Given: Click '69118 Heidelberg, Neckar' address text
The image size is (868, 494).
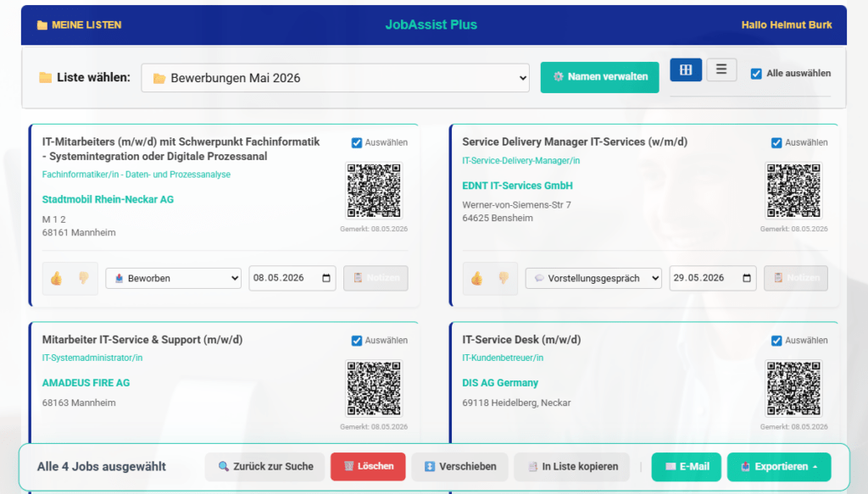Looking at the screenshot, I should pos(516,403).
